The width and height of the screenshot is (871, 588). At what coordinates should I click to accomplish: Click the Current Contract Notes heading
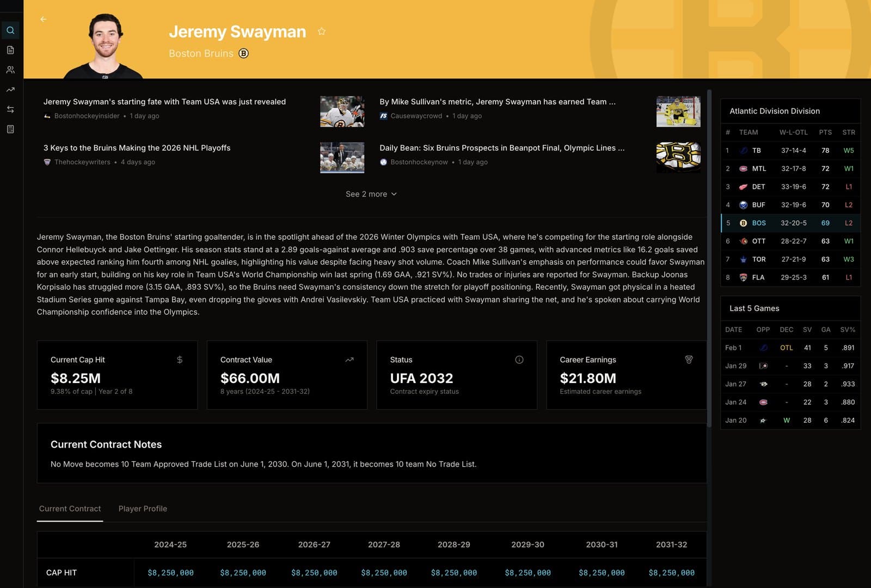pyautogui.click(x=106, y=444)
